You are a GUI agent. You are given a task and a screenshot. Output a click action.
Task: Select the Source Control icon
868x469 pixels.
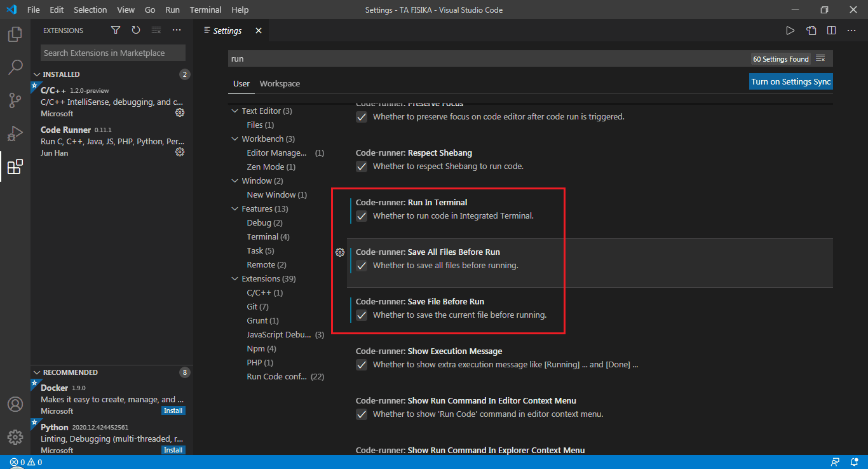[x=15, y=100]
